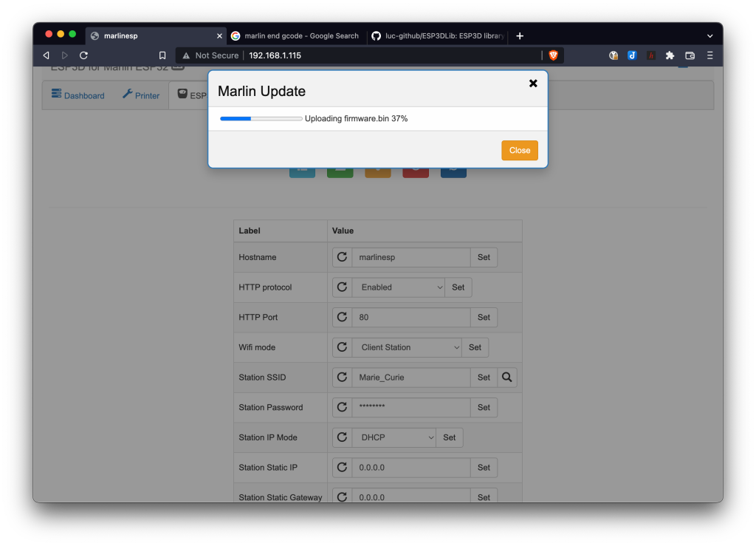Open the browser extensions puzzle icon
Image resolution: width=756 pixels, height=546 pixels.
(x=670, y=55)
